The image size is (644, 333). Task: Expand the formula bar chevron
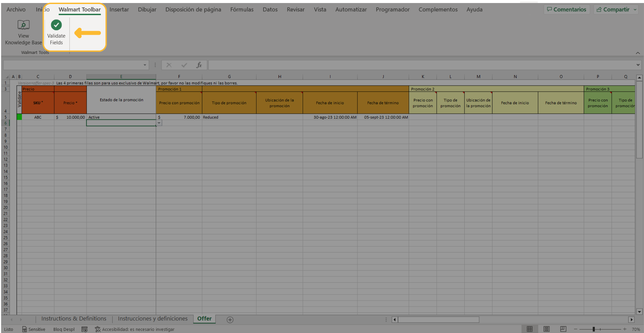point(638,65)
